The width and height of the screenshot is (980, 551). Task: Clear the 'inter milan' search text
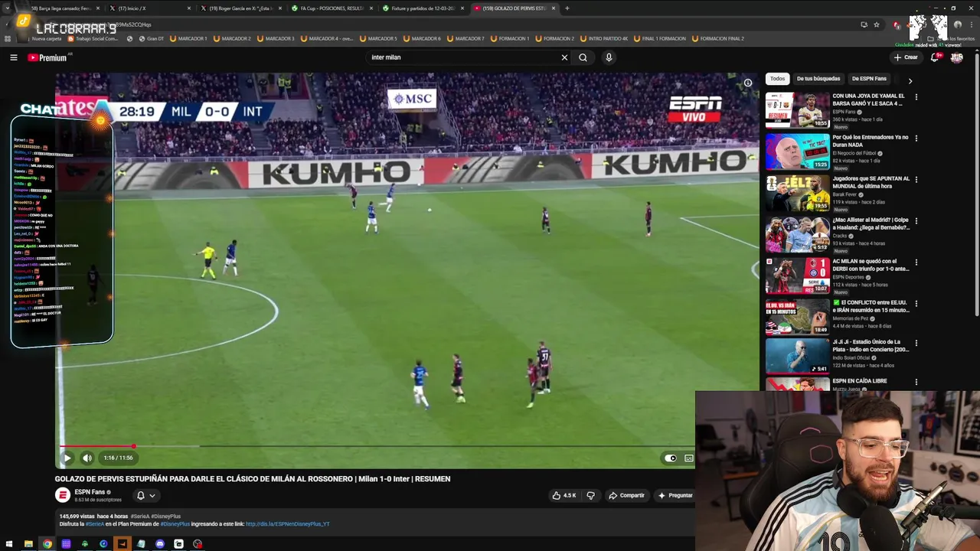pos(564,57)
